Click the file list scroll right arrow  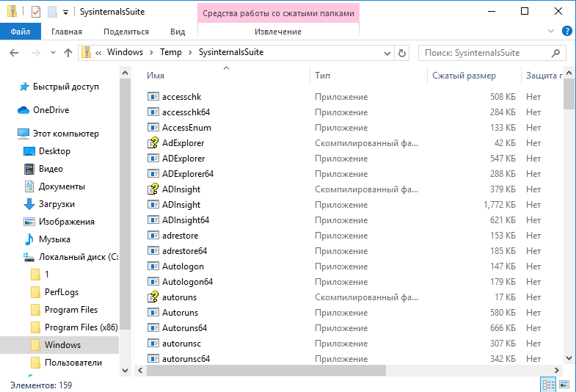click(x=557, y=370)
